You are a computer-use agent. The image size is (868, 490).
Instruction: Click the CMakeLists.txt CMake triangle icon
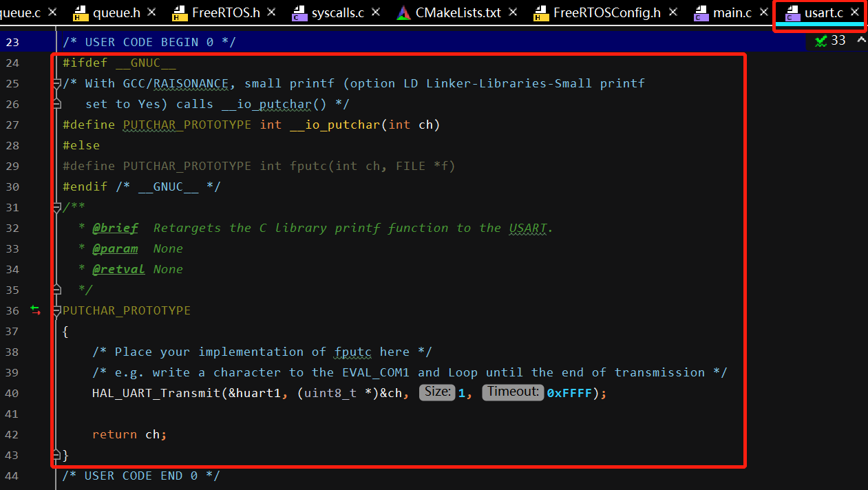pyautogui.click(x=403, y=12)
